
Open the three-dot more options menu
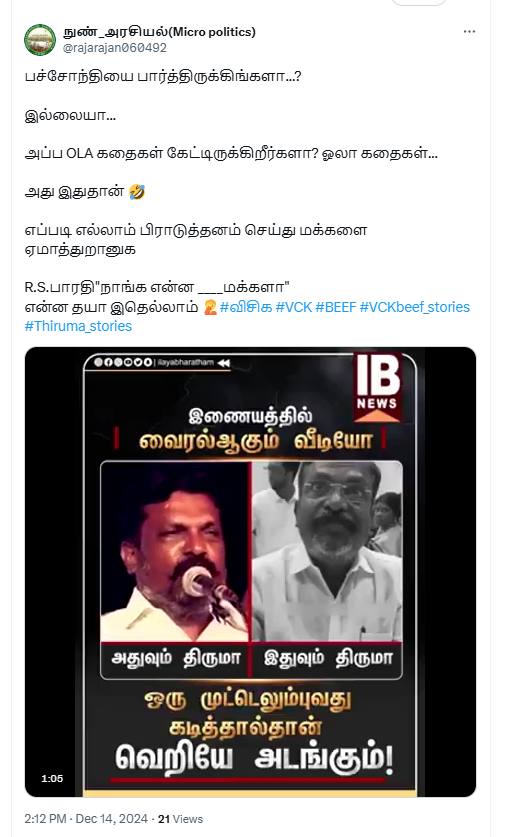click(469, 32)
